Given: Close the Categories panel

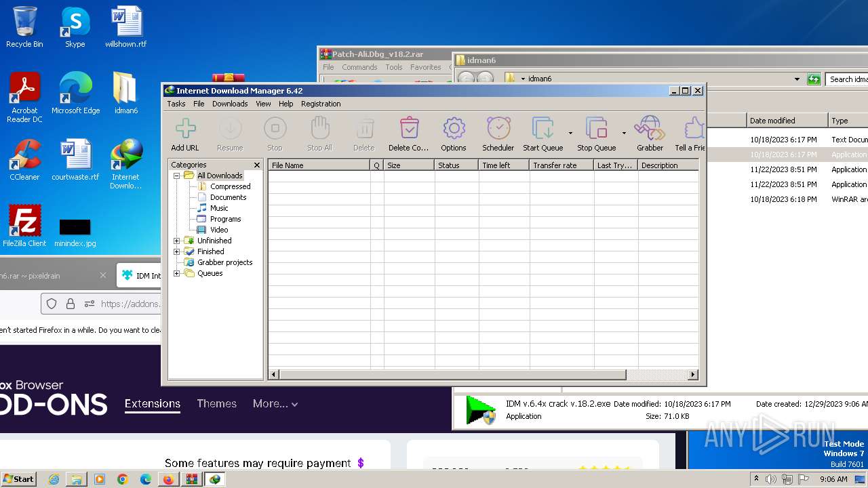Looking at the screenshot, I should click(x=257, y=165).
